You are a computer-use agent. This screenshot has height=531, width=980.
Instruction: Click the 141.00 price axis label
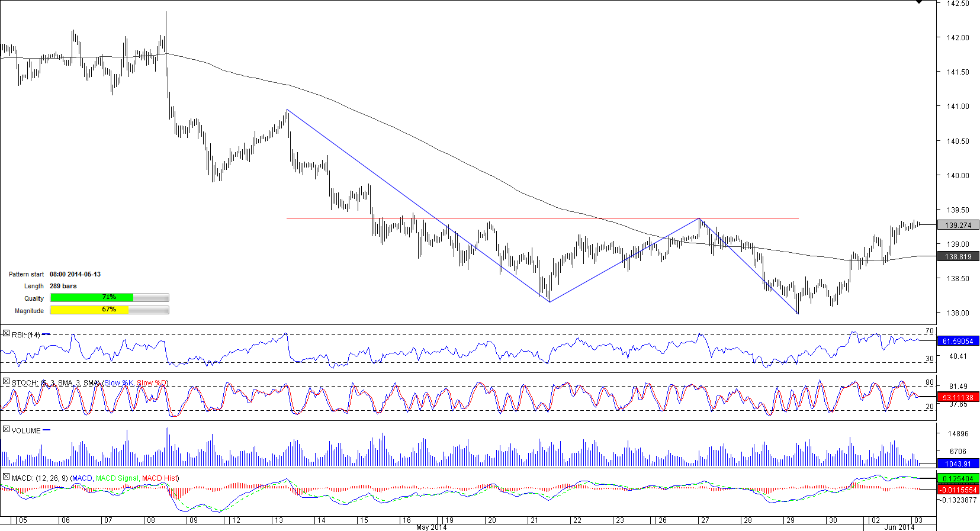pyautogui.click(x=957, y=107)
